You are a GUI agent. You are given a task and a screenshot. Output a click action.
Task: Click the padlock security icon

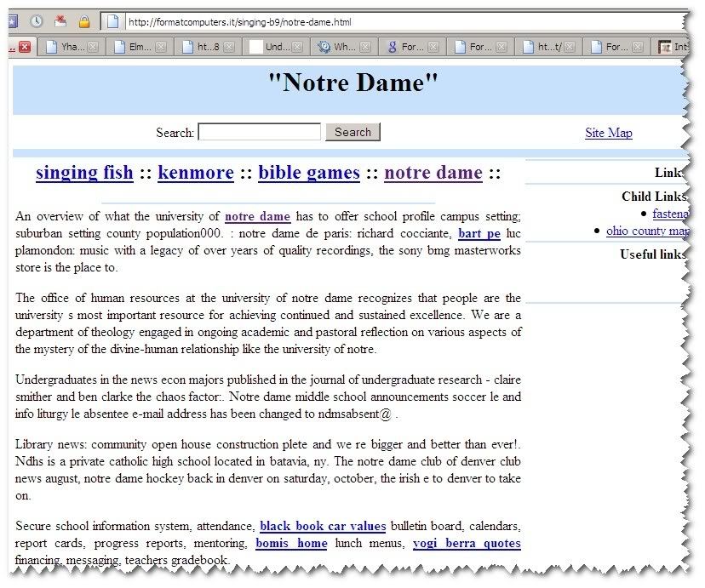point(84,21)
